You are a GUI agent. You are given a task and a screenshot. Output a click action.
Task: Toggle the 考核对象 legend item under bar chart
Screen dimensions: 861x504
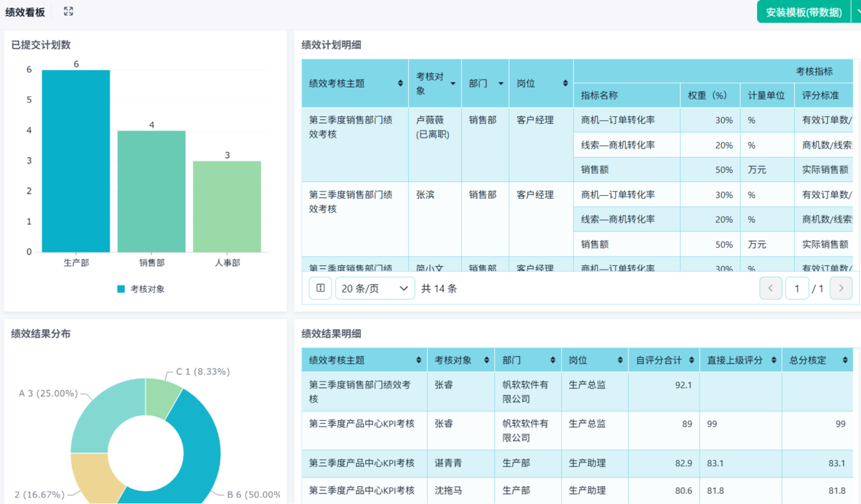[x=141, y=289]
